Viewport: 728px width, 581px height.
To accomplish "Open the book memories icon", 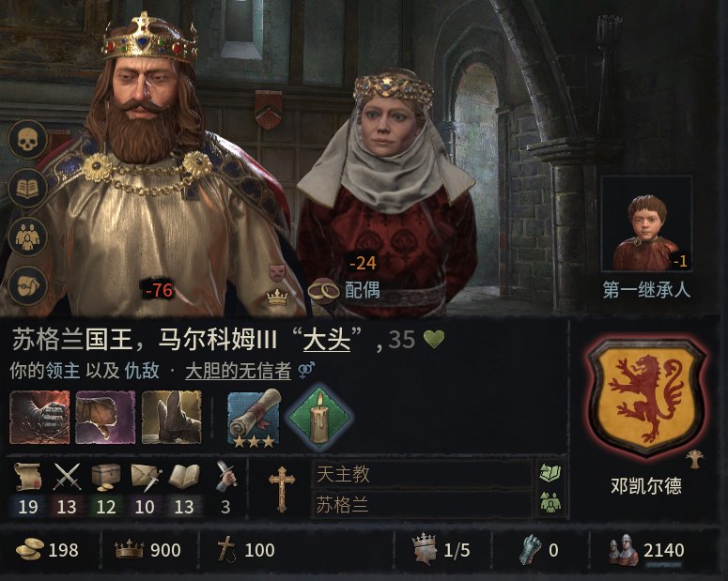I will point(27,188).
